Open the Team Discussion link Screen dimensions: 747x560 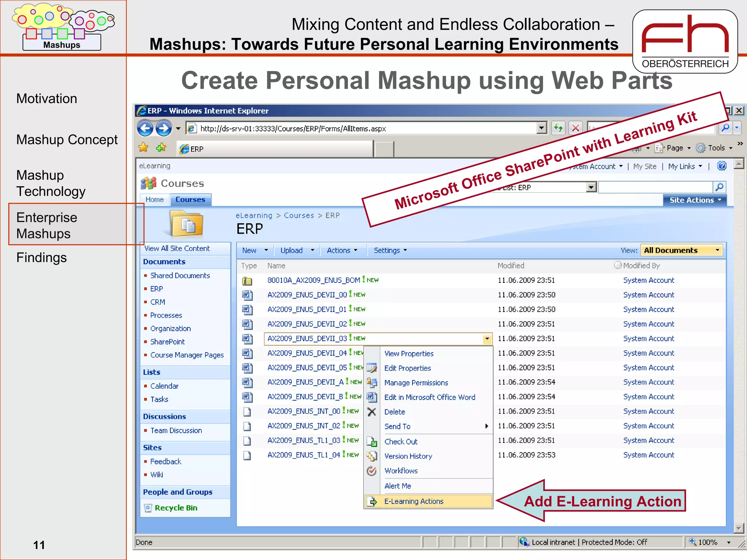coord(176,430)
